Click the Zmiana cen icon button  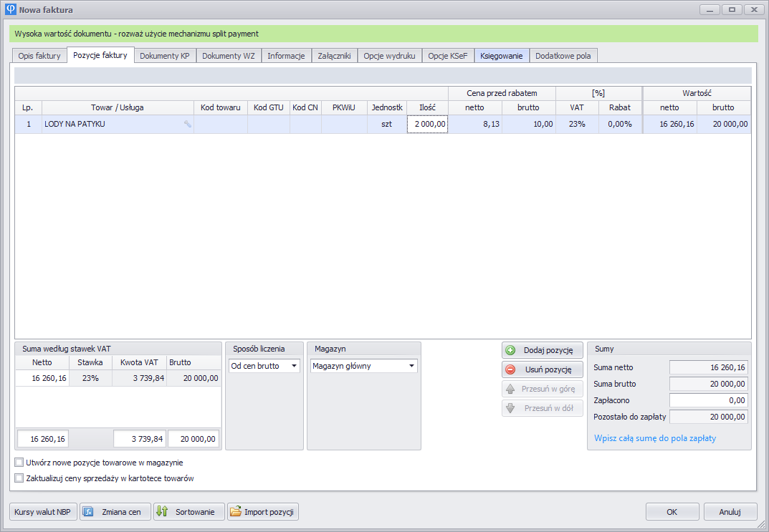click(x=88, y=512)
